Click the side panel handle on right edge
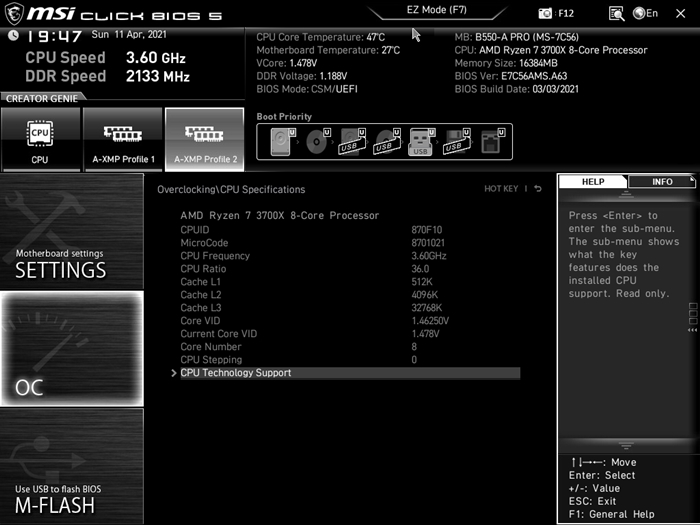 tap(693, 317)
